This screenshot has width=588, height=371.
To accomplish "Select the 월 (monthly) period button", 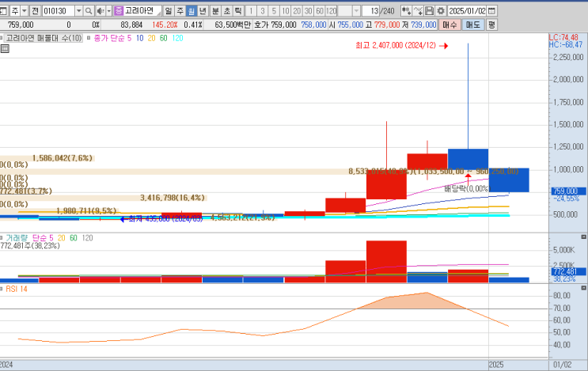I will 192,11.
